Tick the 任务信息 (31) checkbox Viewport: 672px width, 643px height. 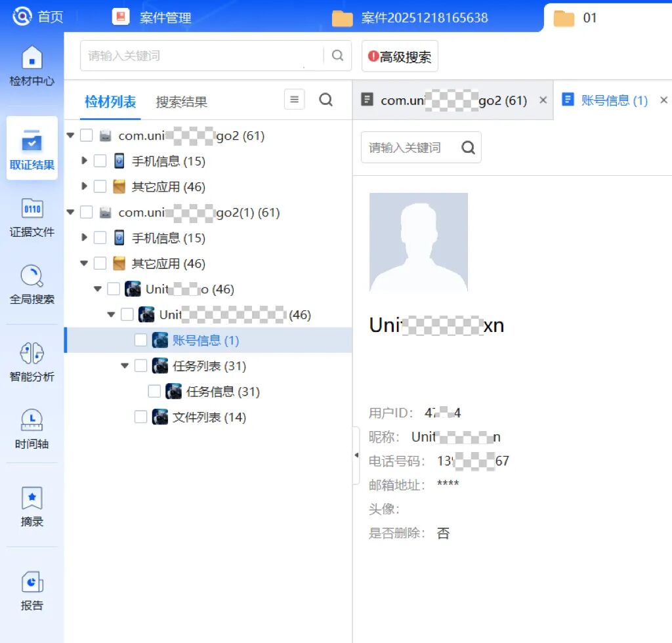pyautogui.click(x=154, y=391)
